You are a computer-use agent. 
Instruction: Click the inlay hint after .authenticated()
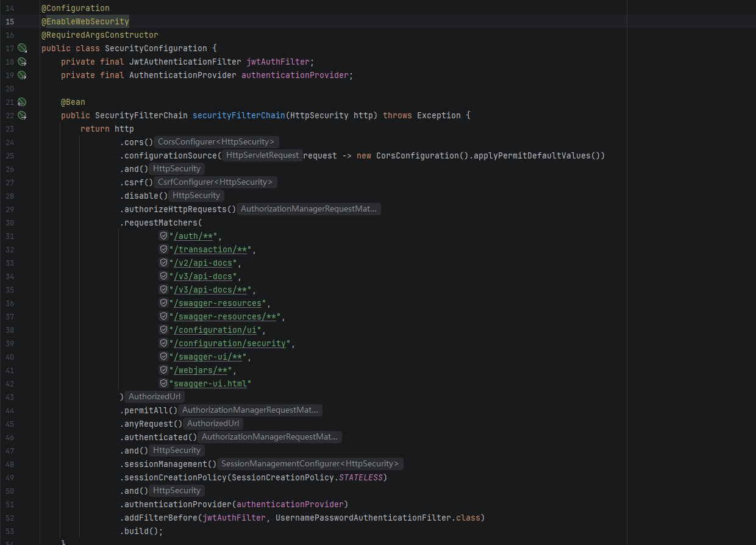[269, 437]
